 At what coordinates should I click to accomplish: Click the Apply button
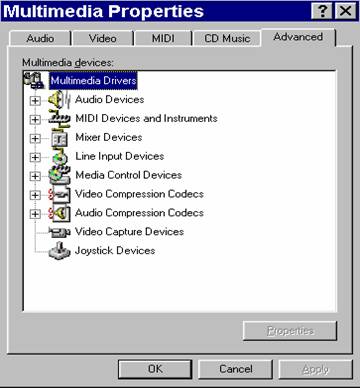[315, 369]
